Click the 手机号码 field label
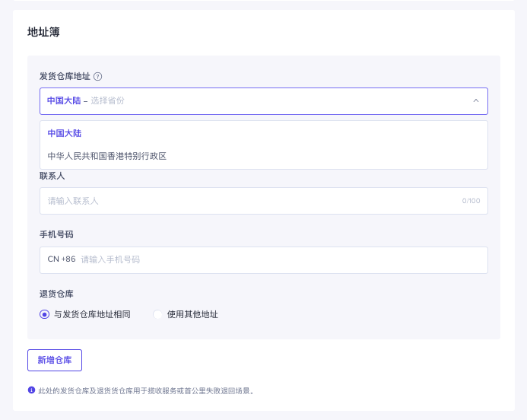The width and height of the screenshot is (527, 420). pos(56,234)
